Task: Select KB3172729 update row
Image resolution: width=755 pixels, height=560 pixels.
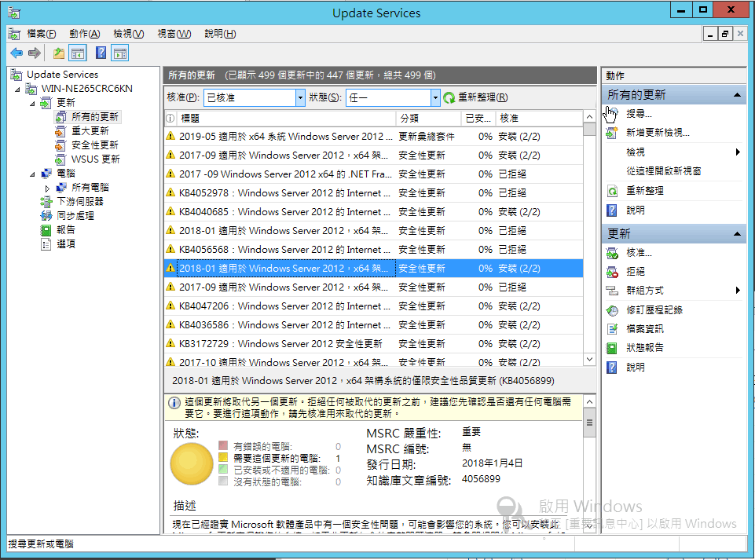Action: pyautogui.click(x=373, y=344)
